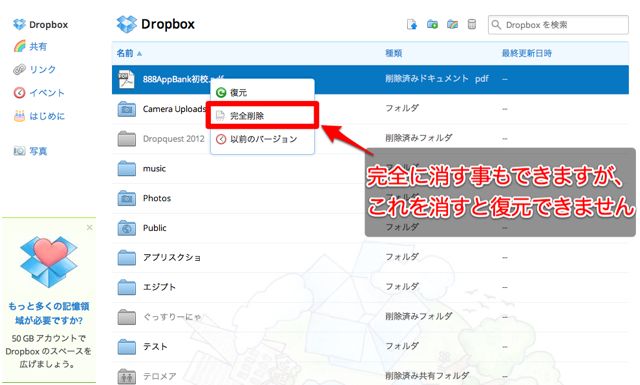Screen dimensions: 640x385
Task: Click the chain link icon beside リンク
Action: 19,69
